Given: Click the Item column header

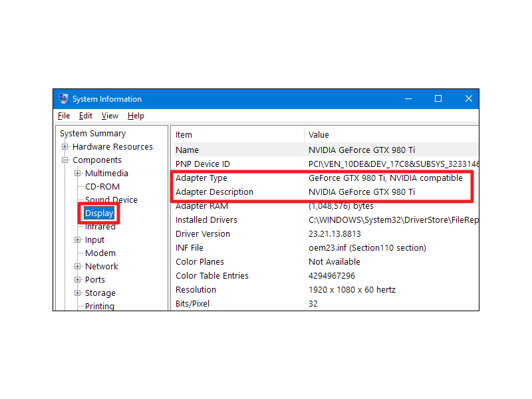Looking at the screenshot, I should tap(237, 135).
